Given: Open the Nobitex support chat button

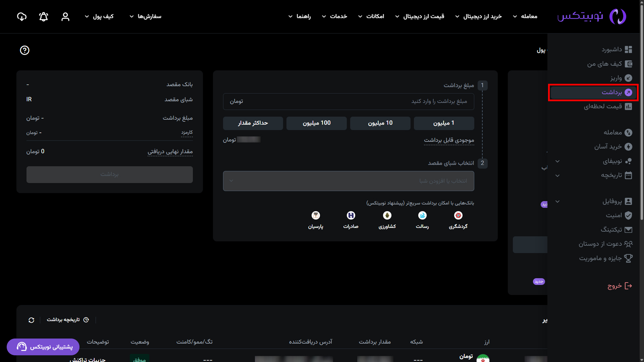Looking at the screenshot, I should 43,347.
